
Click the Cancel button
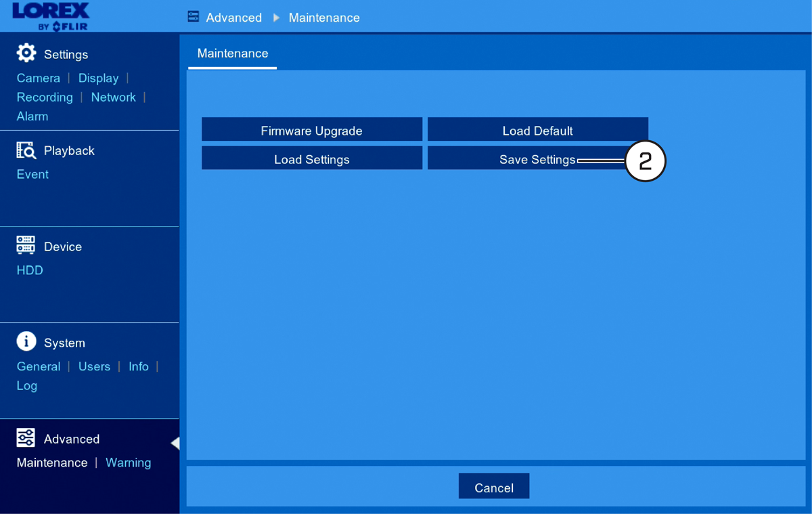pos(494,487)
